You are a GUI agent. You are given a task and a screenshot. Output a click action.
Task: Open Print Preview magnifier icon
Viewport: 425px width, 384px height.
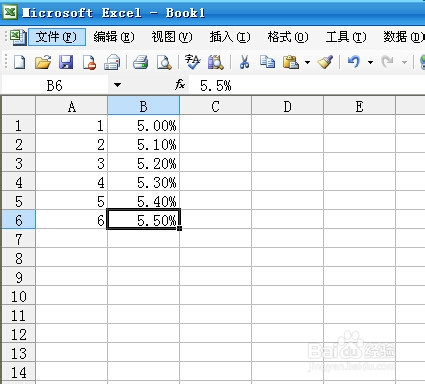(x=164, y=62)
